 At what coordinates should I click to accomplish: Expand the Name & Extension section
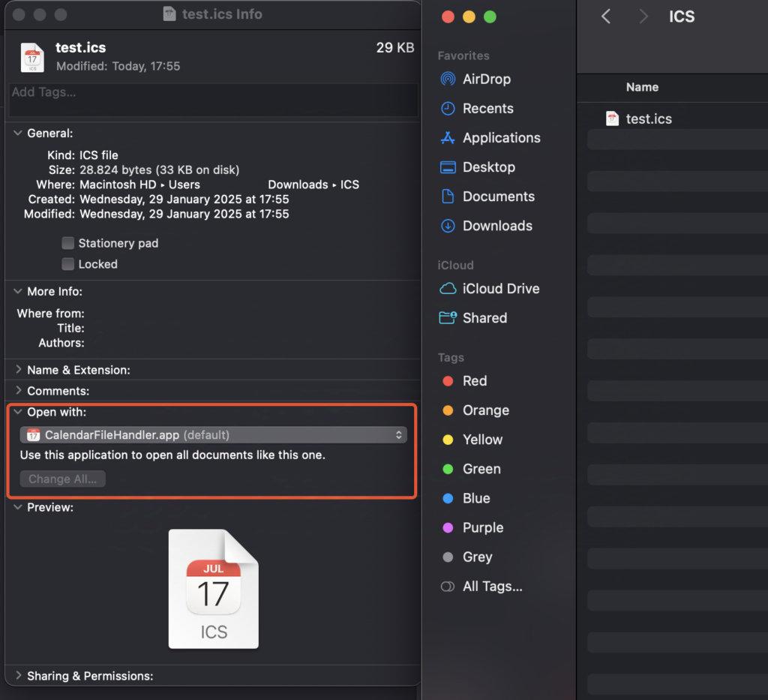[18, 370]
